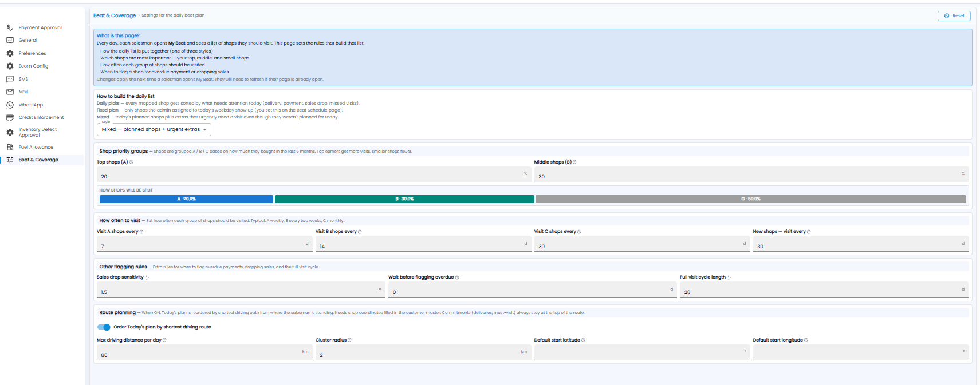
Task: Click the Sales drop sensitivity field
Action: point(241,290)
